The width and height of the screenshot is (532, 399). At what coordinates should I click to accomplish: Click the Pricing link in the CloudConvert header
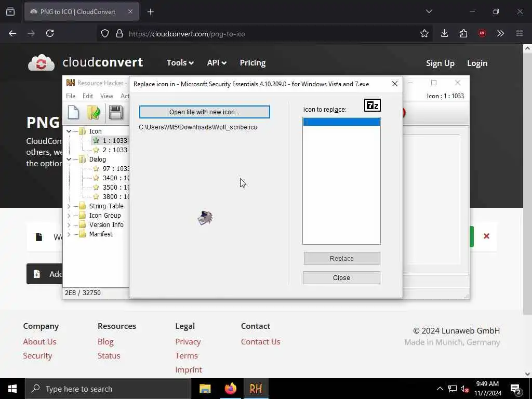tap(252, 63)
